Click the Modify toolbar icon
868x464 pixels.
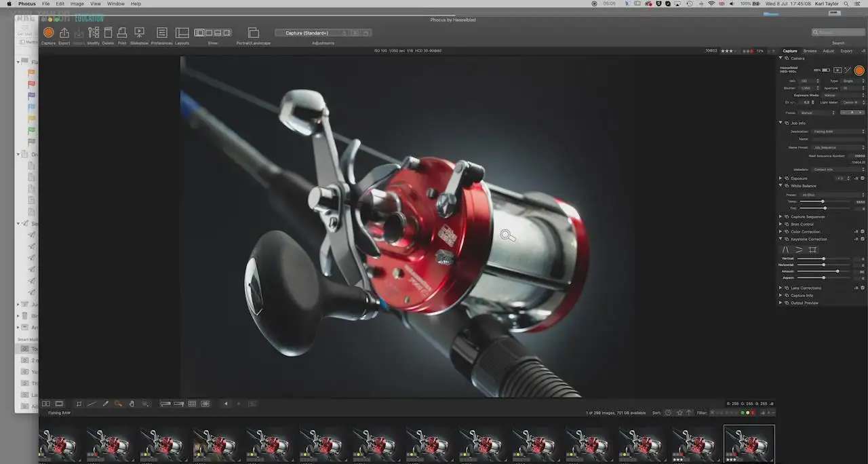(94, 33)
